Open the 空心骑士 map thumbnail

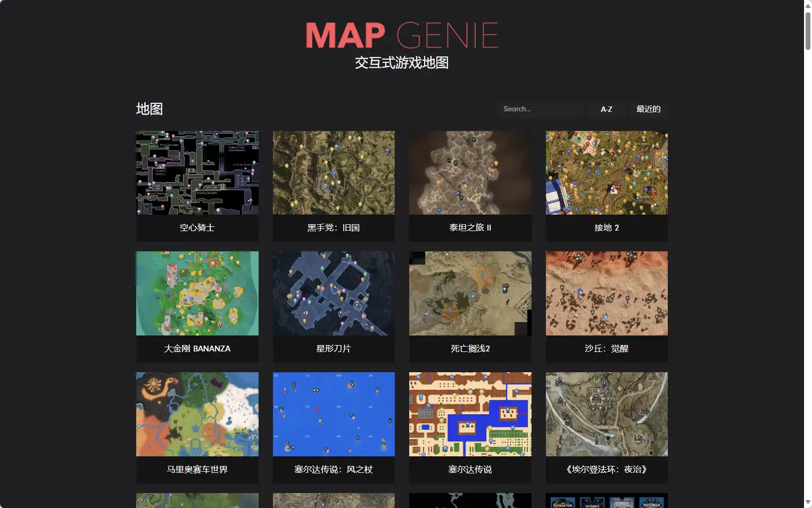tap(197, 173)
